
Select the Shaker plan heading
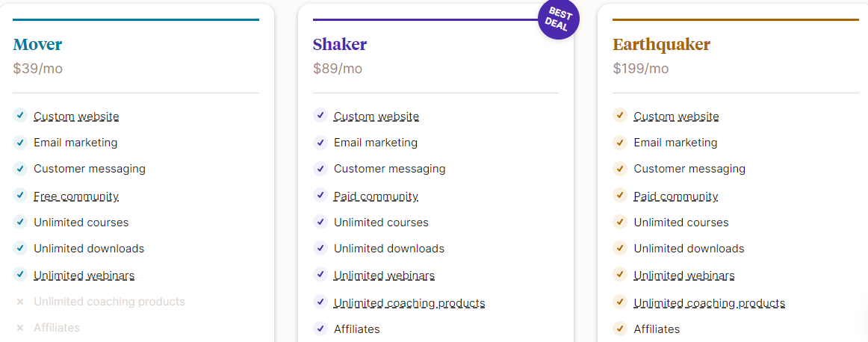click(x=340, y=45)
